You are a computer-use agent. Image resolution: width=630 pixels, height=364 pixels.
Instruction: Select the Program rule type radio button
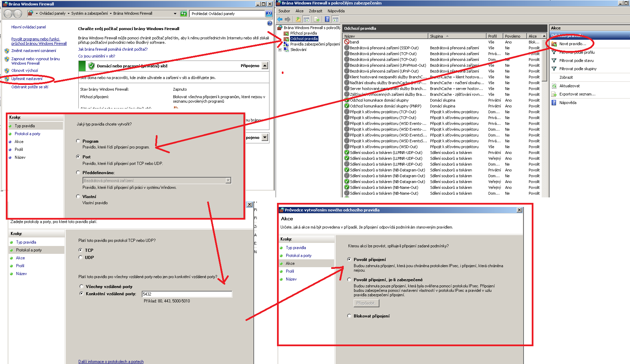pos(78,141)
